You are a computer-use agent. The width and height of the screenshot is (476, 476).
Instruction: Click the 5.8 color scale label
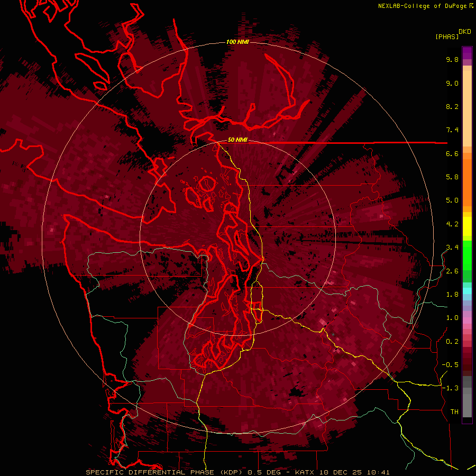[x=452, y=177]
